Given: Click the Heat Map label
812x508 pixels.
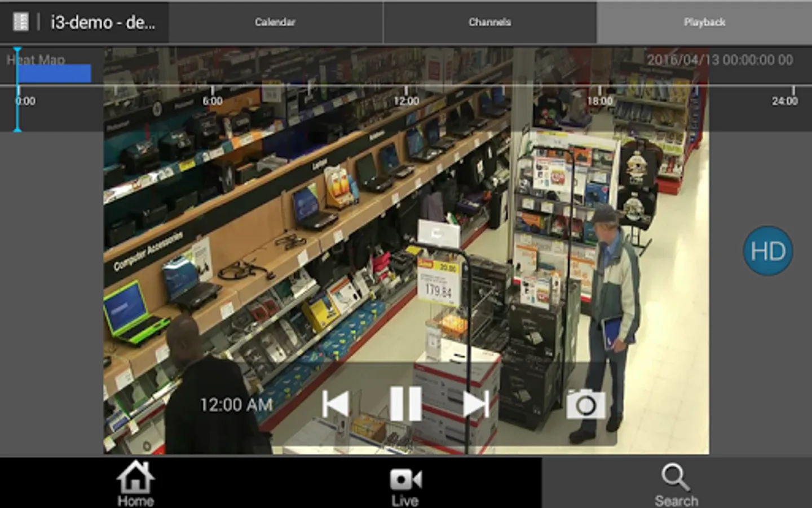Looking at the screenshot, I should pos(36,59).
